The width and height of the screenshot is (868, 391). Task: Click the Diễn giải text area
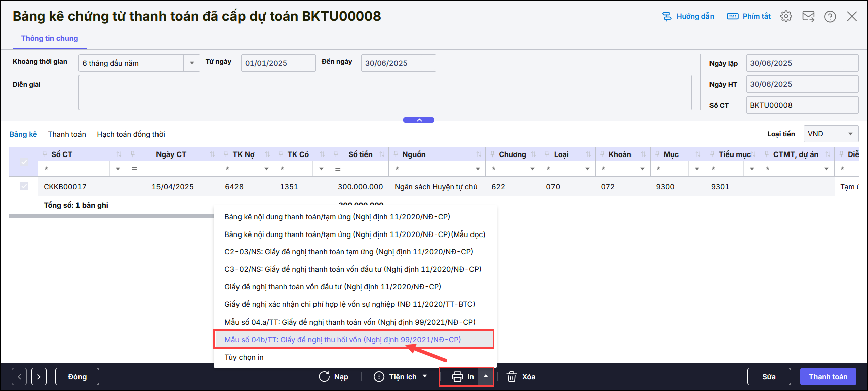[x=385, y=93]
